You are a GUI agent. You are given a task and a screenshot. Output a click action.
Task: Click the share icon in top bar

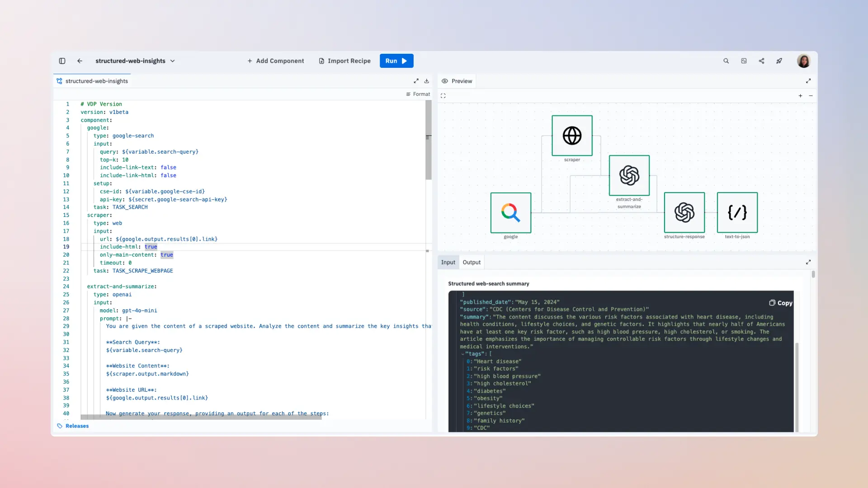[x=761, y=61]
